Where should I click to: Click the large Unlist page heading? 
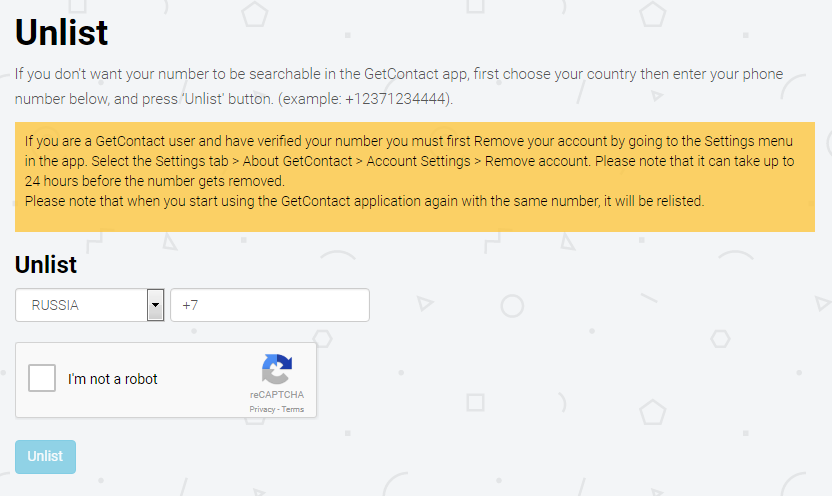coord(62,33)
